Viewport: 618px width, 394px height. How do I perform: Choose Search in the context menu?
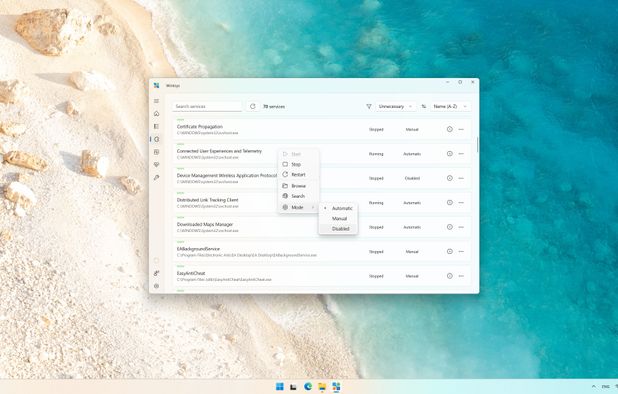(x=298, y=196)
